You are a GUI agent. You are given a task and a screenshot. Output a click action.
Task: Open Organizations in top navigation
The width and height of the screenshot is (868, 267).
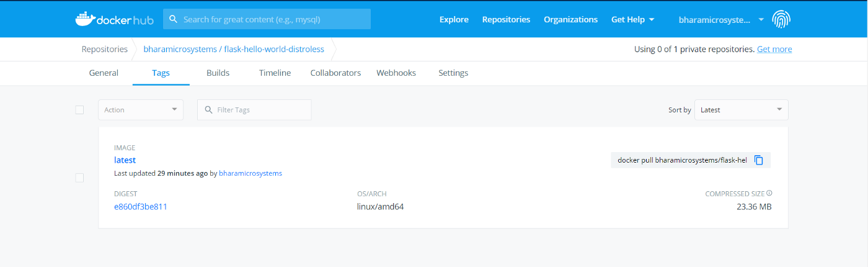pos(570,19)
